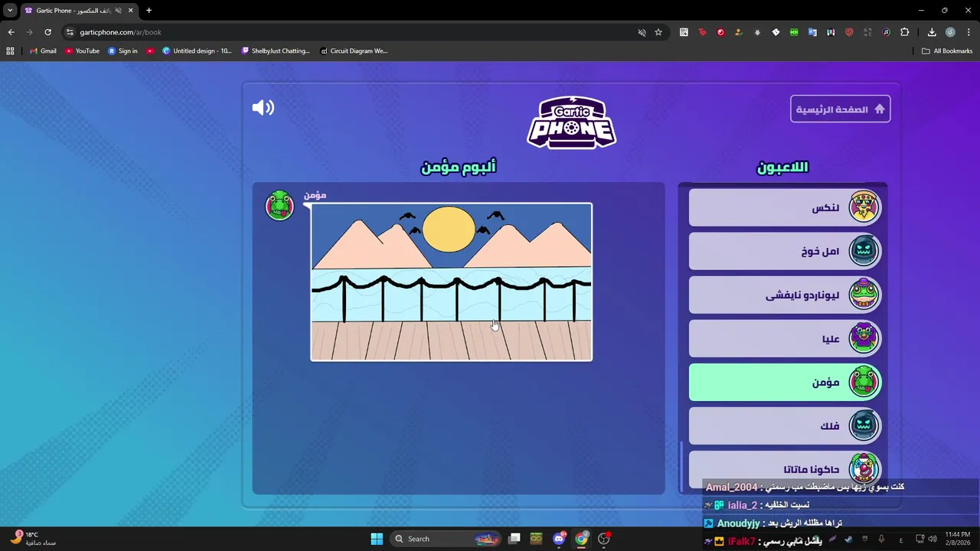Close the Gartic Phone tab
This screenshot has height=551, width=980.
(x=130, y=11)
